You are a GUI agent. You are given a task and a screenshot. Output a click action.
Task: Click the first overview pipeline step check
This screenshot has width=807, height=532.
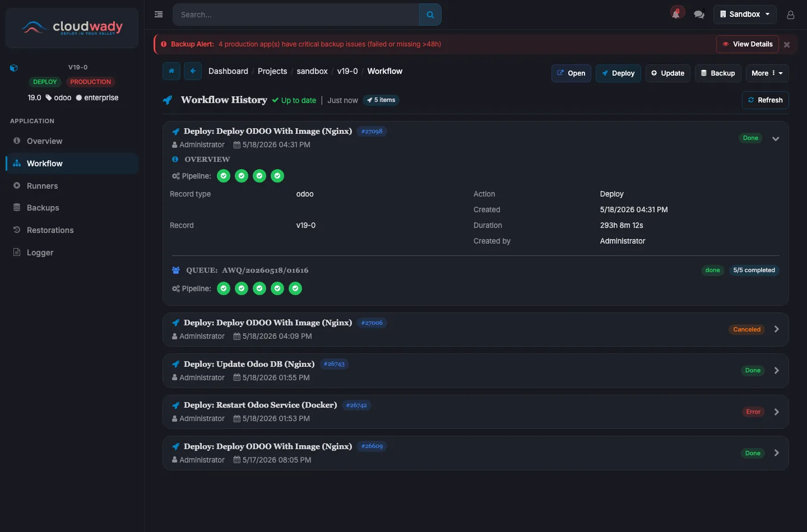click(224, 176)
